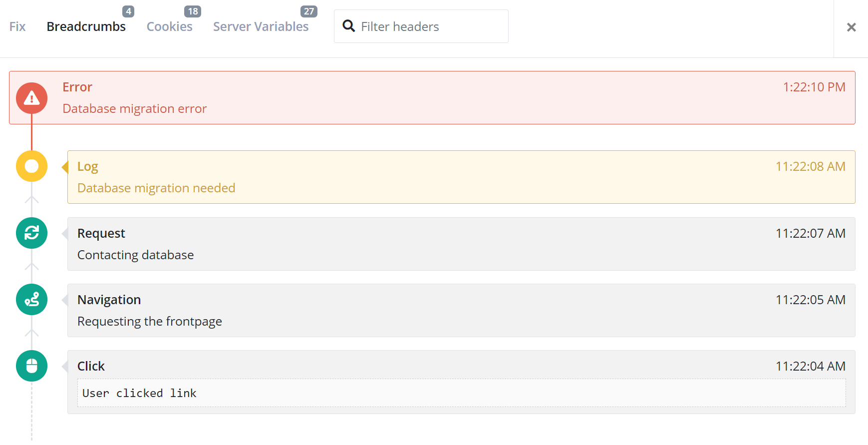
Task: Select the 'Error' entry title
Action: coord(77,87)
